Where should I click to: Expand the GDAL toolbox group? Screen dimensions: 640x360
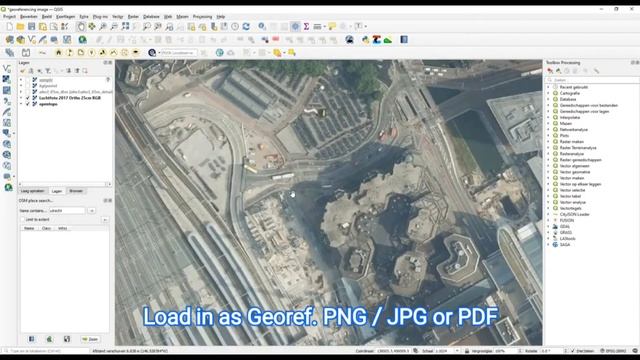coord(548,227)
